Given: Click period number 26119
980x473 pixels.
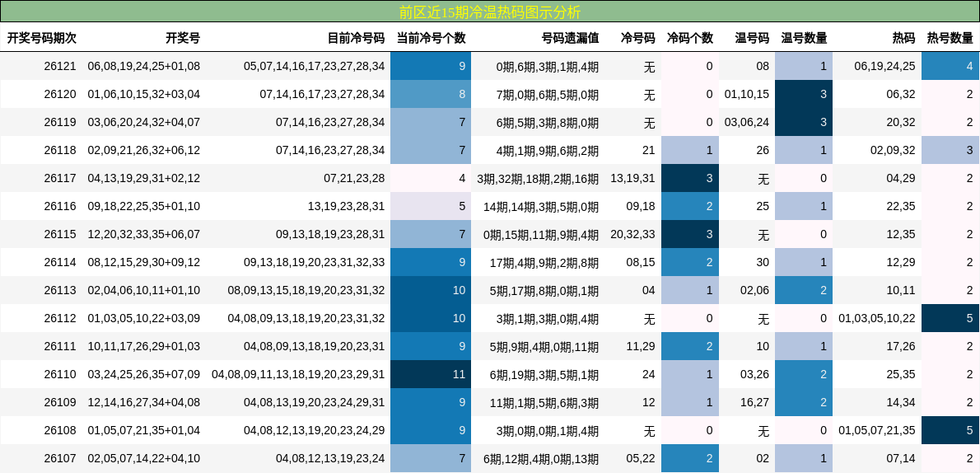Looking at the screenshot, I should point(60,122).
